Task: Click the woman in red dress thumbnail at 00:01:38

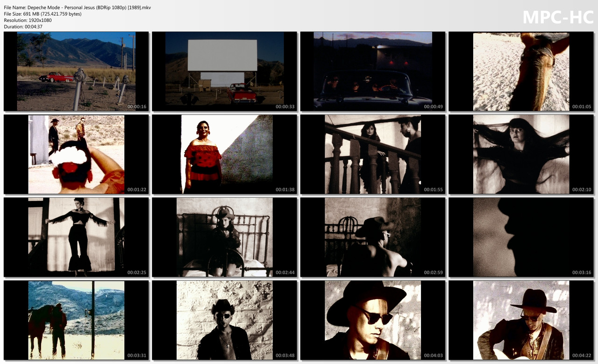Action: (224, 154)
